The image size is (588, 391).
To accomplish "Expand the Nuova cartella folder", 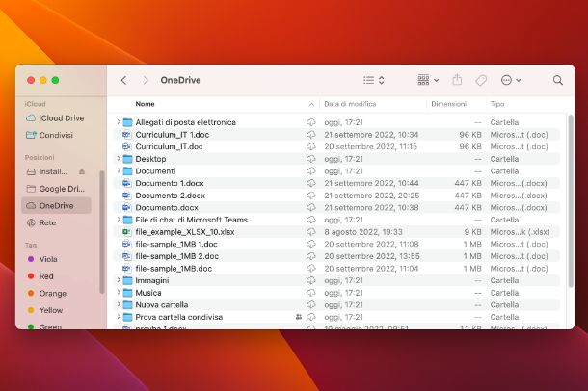I will point(119,304).
